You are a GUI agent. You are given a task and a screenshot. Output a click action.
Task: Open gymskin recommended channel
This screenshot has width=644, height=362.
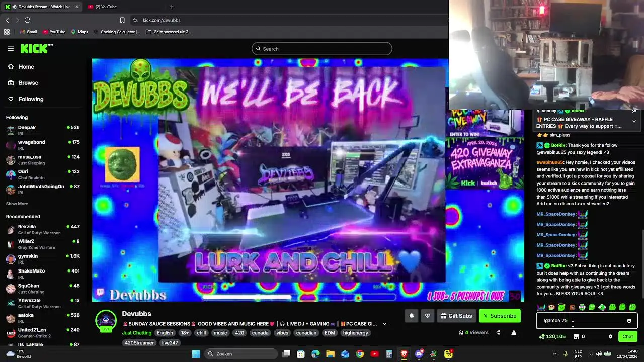pos(43,259)
